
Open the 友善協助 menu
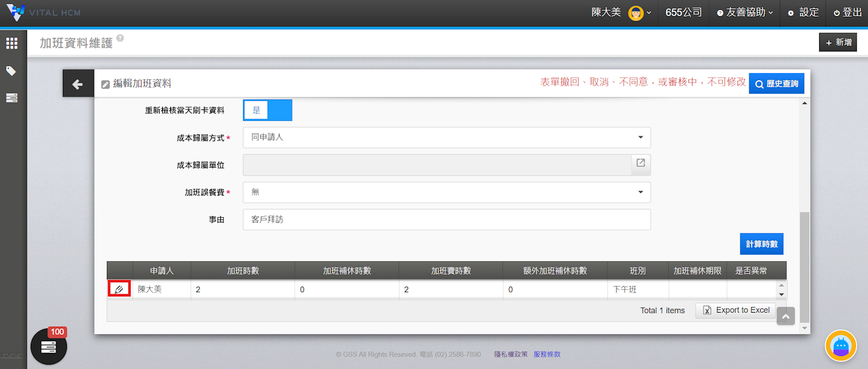(x=745, y=12)
